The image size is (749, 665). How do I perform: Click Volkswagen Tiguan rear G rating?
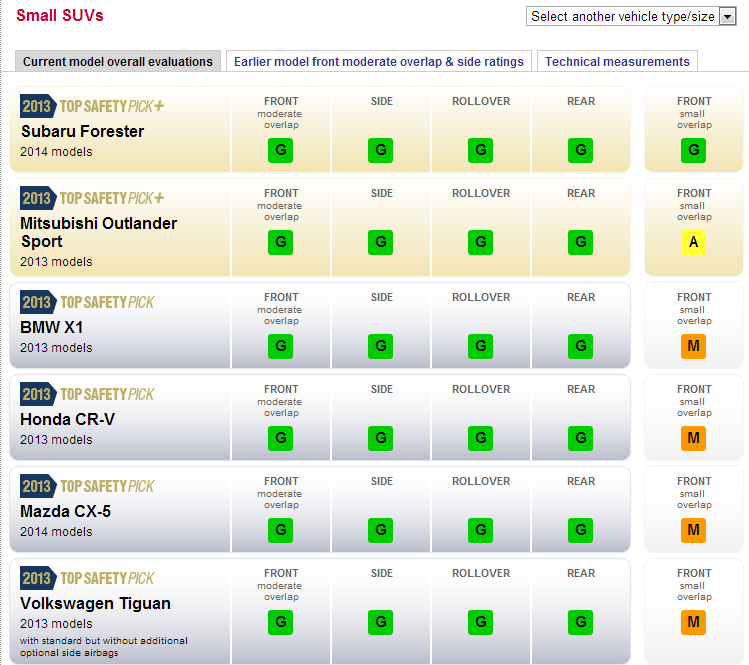[580, 622]
